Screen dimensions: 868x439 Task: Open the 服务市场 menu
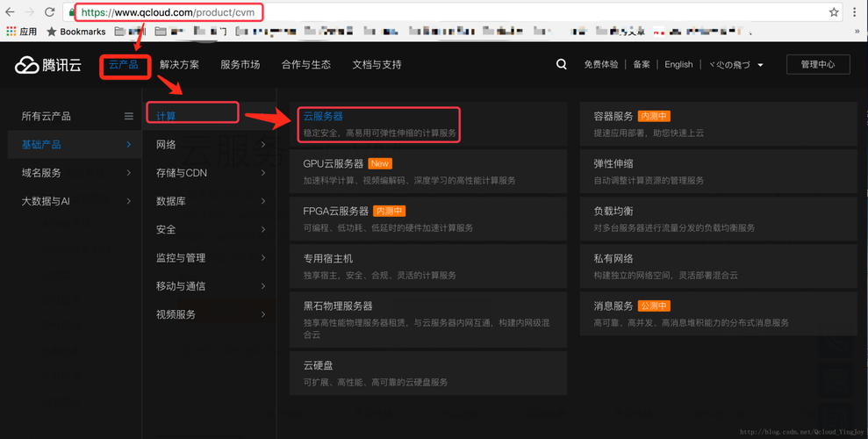point(240,65)
